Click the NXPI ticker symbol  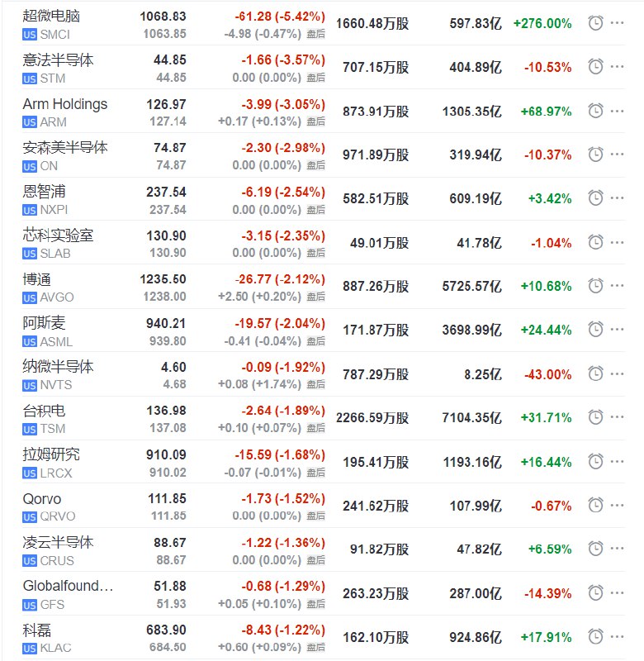point(54,210)
